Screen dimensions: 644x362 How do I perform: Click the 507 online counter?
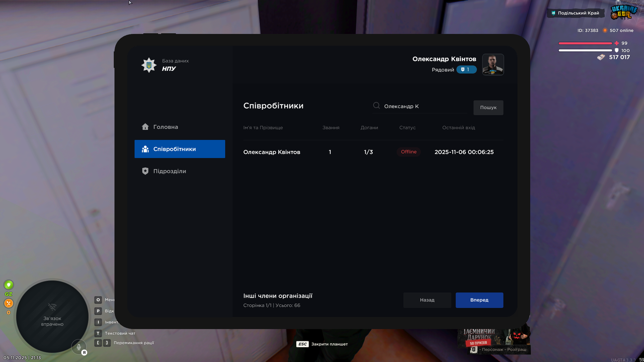click(x=618, y=31)
